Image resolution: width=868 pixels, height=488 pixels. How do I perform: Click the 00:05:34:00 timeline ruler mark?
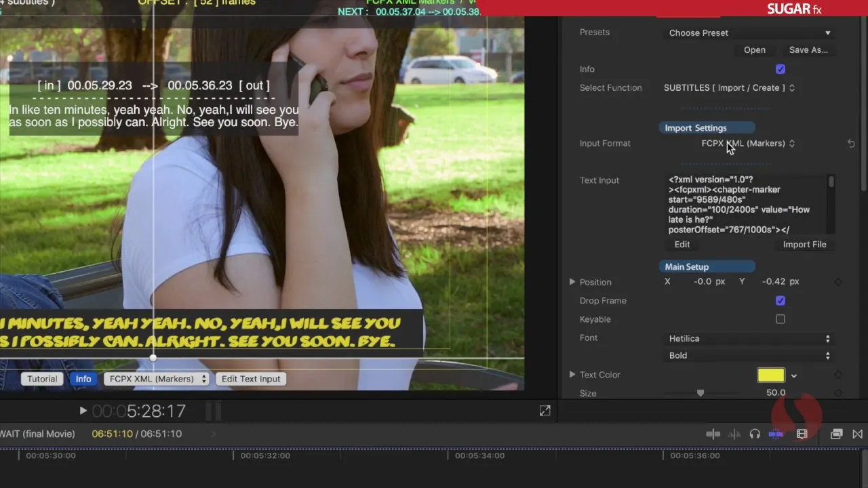479,456
